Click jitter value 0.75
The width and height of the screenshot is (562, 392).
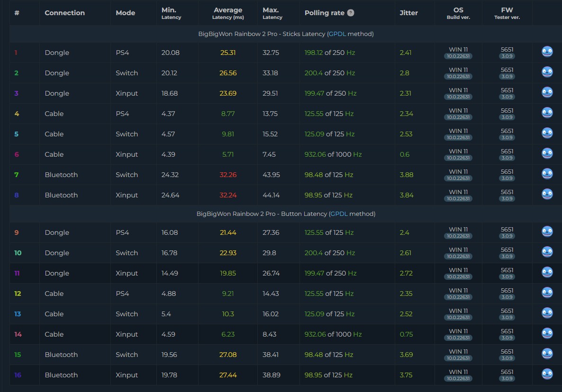tap(406, 334)
